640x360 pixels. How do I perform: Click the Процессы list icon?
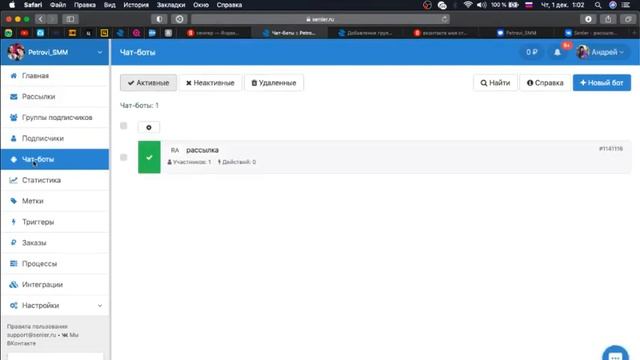click(x=13, y=264)
